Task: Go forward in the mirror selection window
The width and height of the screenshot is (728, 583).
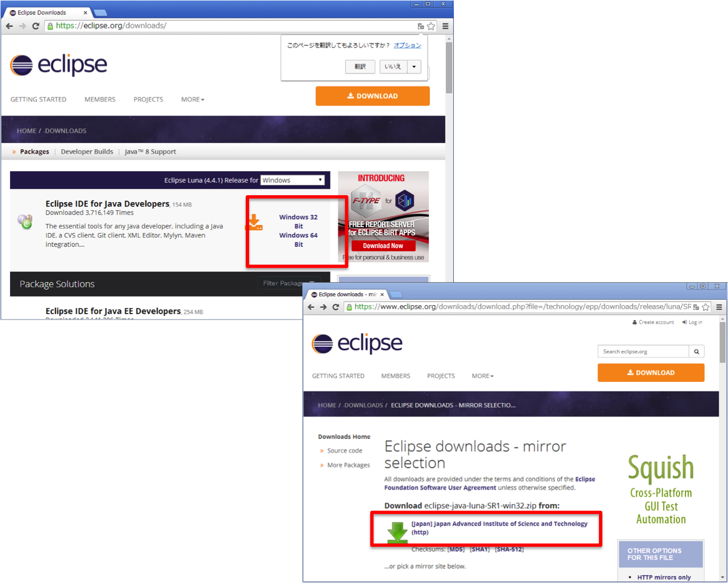Action: coord(323,307)
